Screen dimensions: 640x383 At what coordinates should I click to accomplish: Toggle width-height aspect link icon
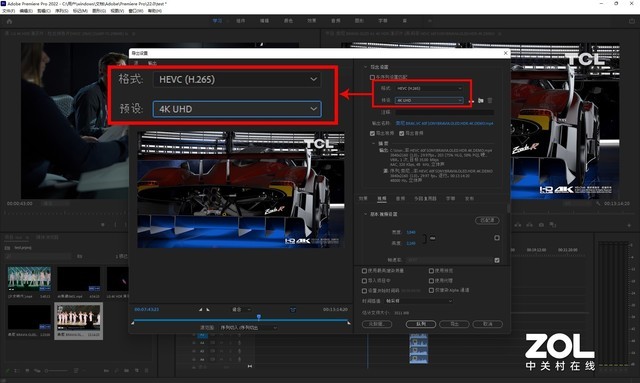[433, 238]
